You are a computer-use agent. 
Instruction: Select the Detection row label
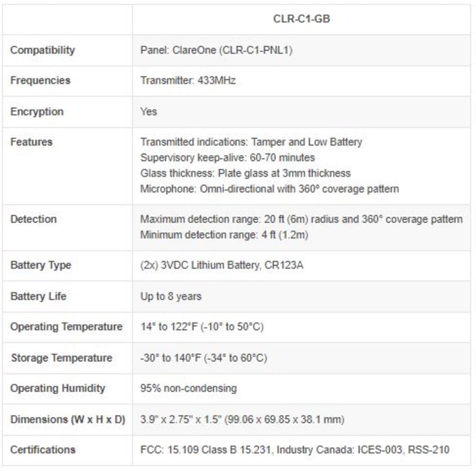point(33,219)
